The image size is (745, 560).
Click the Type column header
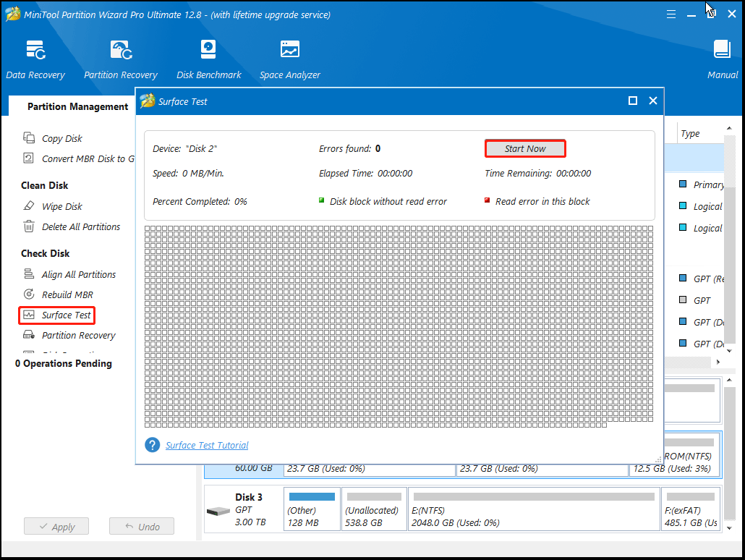point(690,134)
